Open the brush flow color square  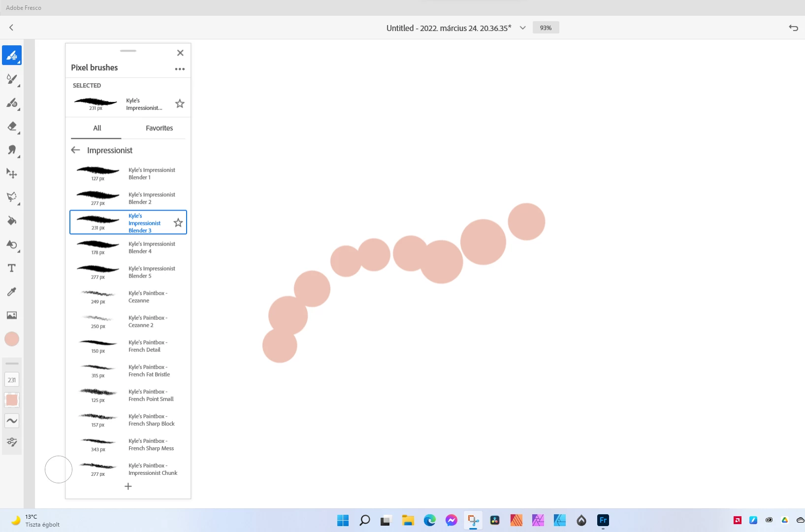(x=12, y=400)
